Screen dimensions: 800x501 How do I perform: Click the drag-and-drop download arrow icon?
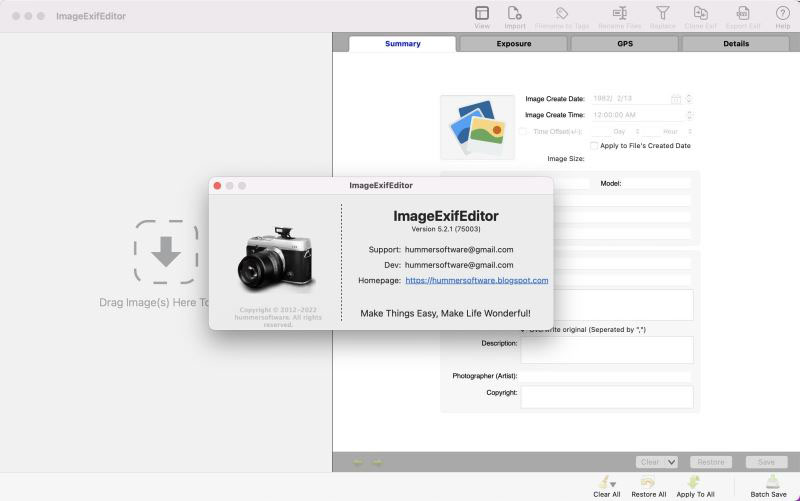click(x=166, y=252)
